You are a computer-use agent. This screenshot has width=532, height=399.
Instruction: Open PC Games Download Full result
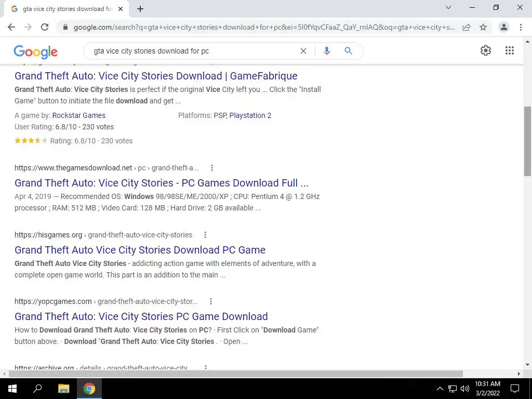[162, 183]
